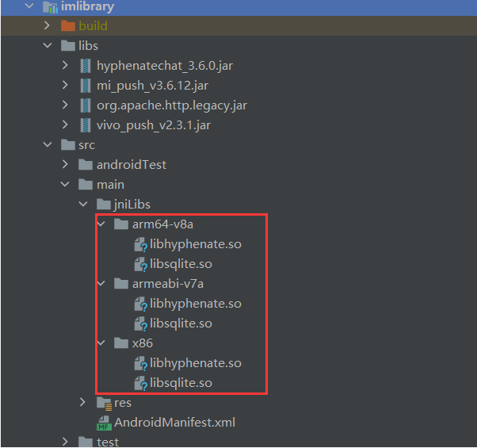The height and width of the screenshot is (448, 477).
Task: Select the build folder name
Action: point(93,26)
